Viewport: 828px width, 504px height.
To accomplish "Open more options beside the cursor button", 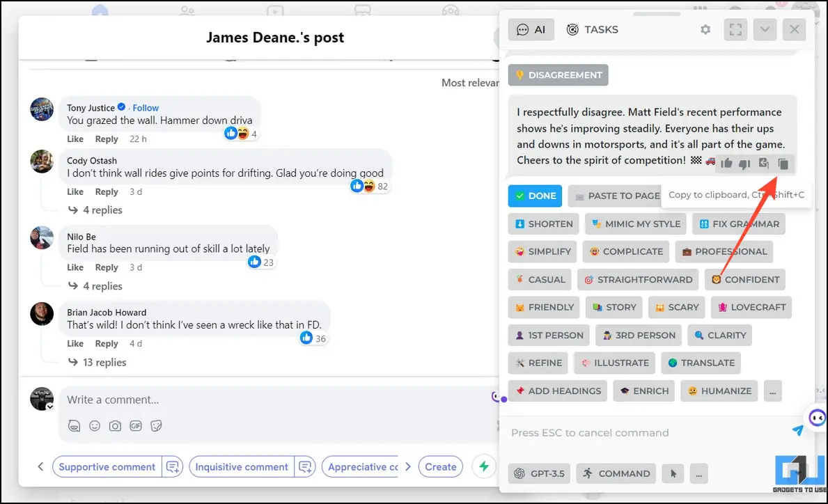I will 698,474.
